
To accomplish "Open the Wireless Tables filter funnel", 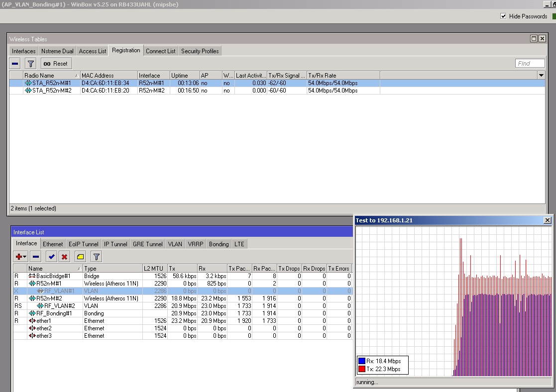I will [x=30, y=63].
